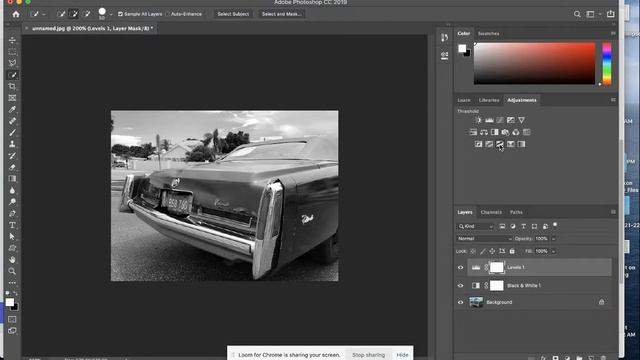The height and width of the screenshot is (360, 640).
Task: Select the Rectangular Marquee tool
Action: click(12, 52)
